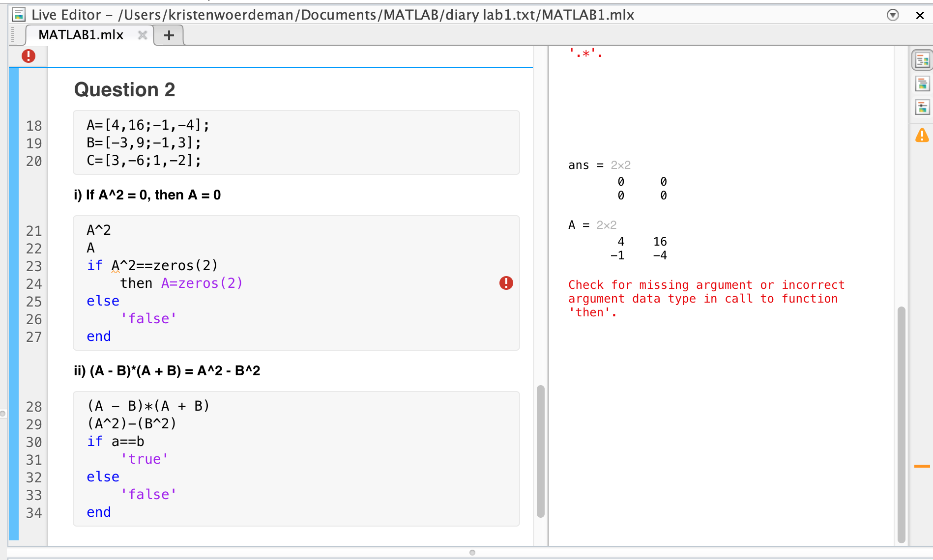Click the red error indicator at the top of the gutter
Image resolution: width=933 pixels, height=560 pixels.
click(x=29, y=56)
